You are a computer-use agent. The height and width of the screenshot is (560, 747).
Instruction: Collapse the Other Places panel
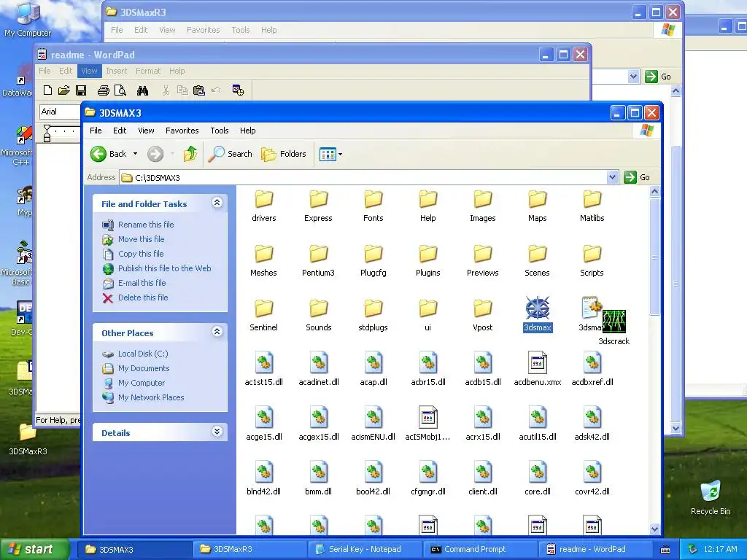[x=217, y=332]
